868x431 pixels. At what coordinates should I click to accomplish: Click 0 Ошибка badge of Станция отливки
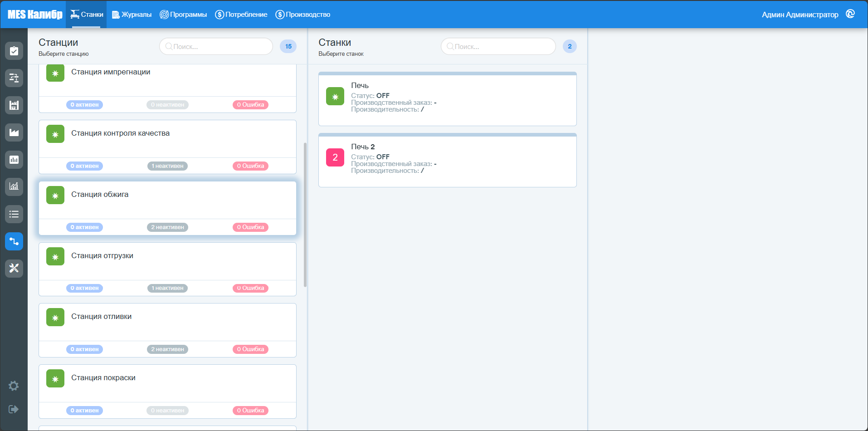pos(250,349)
